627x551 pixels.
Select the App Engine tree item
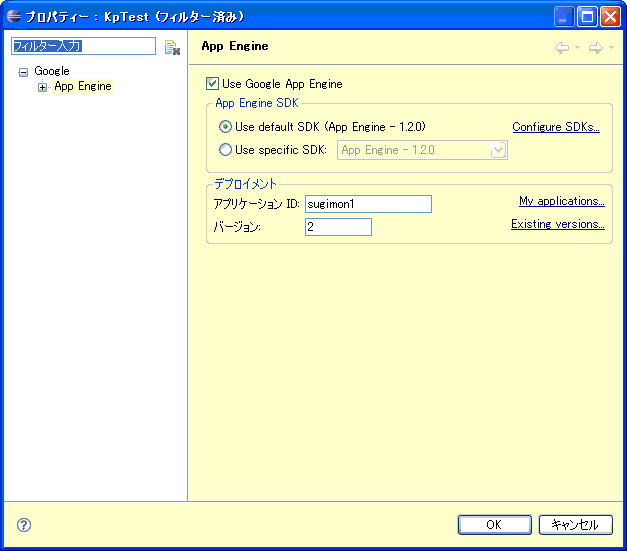pos(83,86)
